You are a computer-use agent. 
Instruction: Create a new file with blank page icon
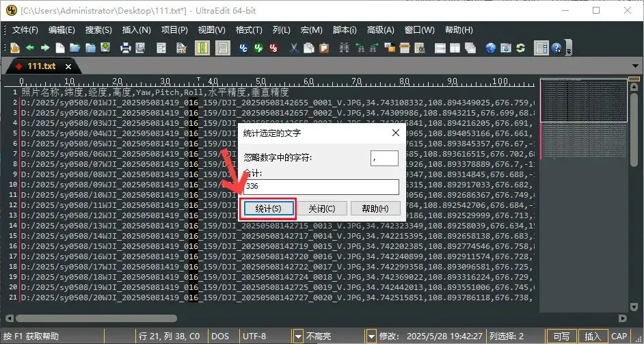click(x=60, y=48)
